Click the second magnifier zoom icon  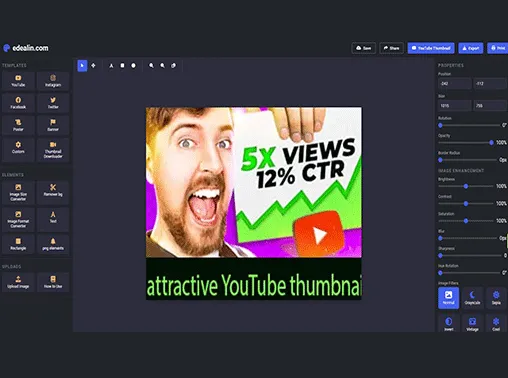coord(162,66)
